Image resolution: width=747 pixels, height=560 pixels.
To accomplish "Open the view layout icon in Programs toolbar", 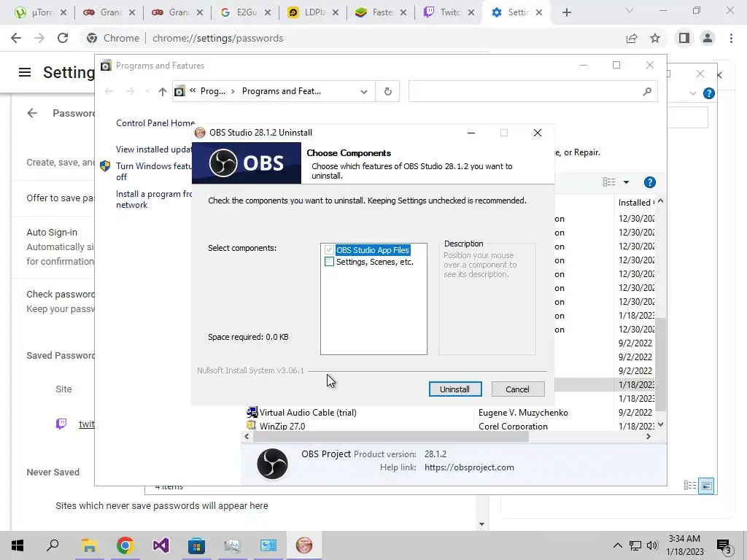I will point(609,182).
